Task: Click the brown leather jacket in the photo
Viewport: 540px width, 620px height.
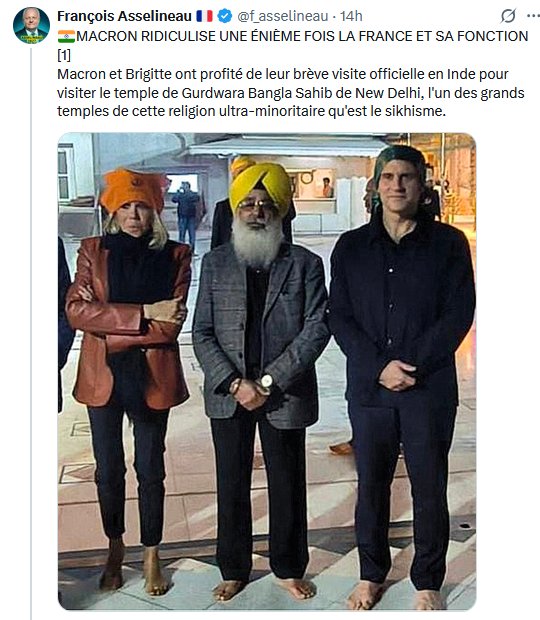Action: [x=128, y=322]
